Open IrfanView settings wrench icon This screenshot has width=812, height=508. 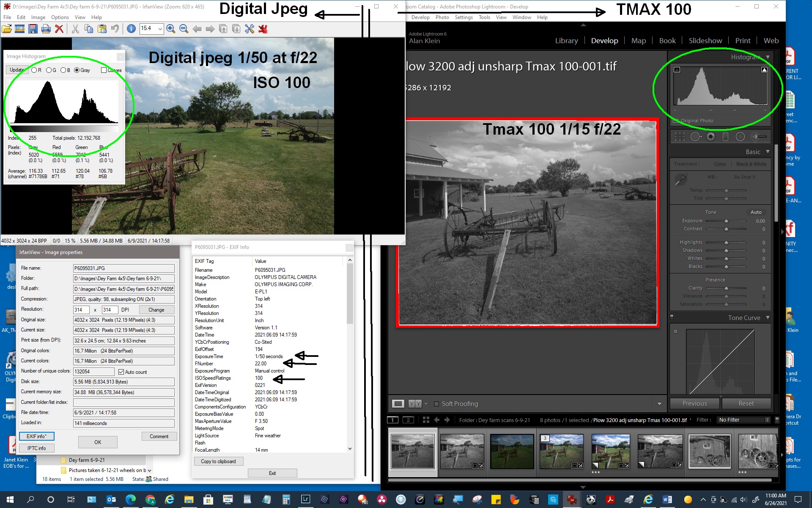coord(250,29)
